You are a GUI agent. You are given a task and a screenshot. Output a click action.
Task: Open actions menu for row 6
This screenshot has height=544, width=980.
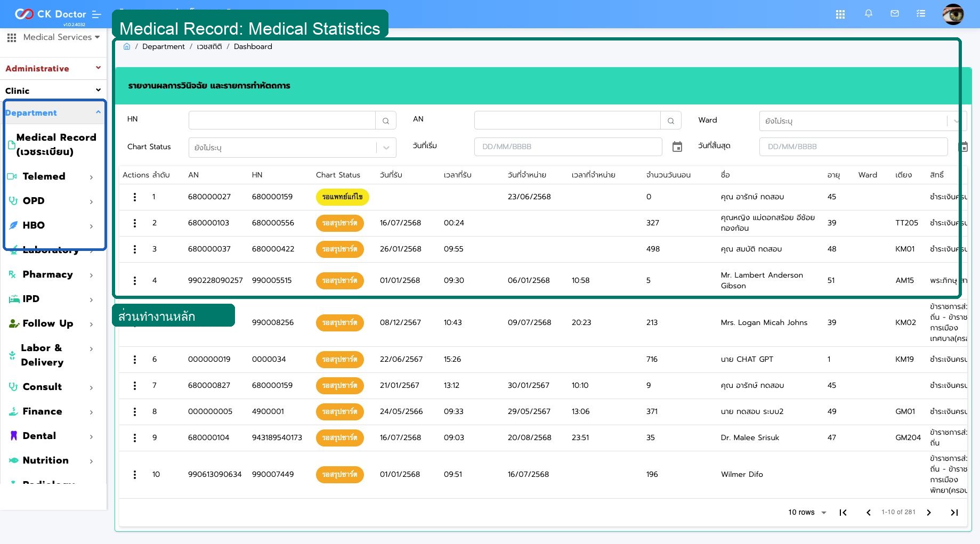pyautogui.click(x=135, y=360)
